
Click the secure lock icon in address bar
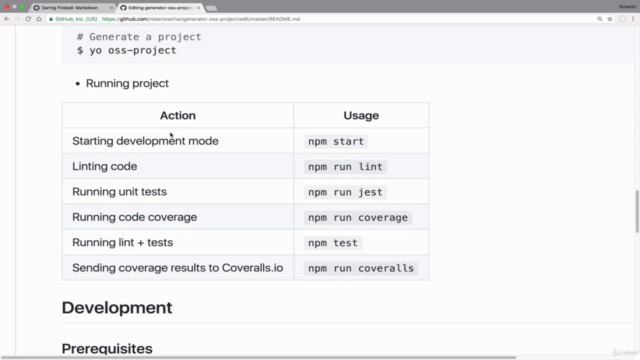tap(51, 19)
